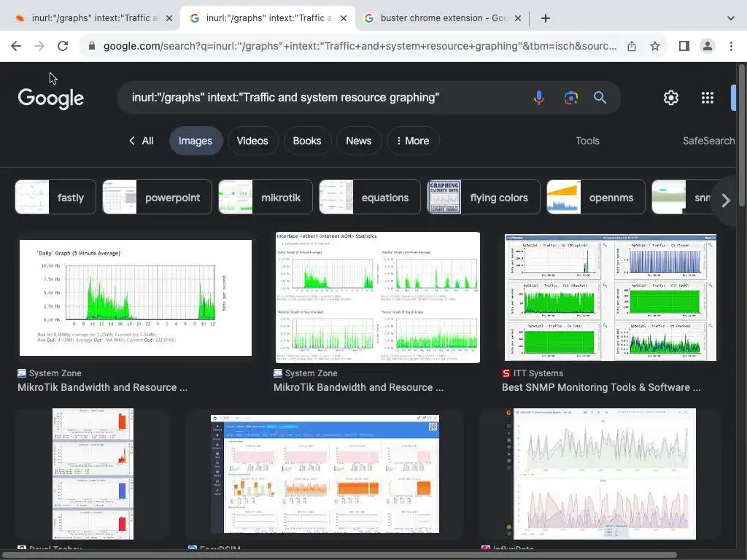Open Best SNMP Monitoring Tools & Software link

click(601, 388)
